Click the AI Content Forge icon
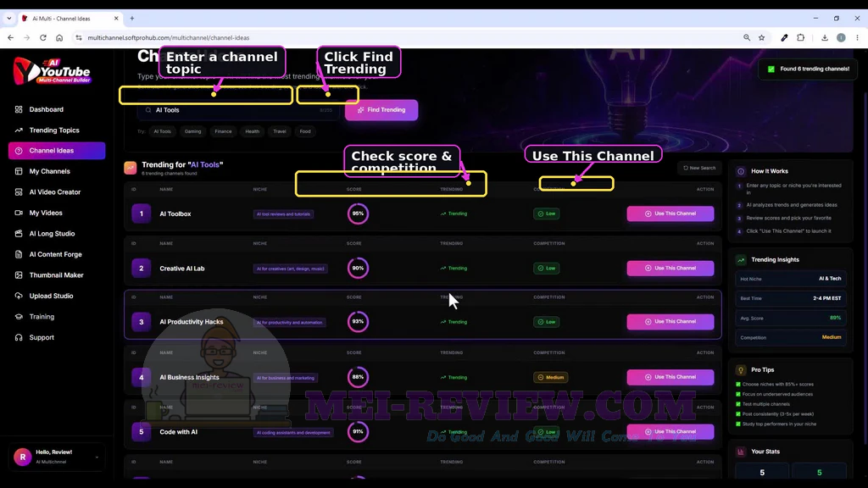This screenshot has height=488, width=868. point(19,254)
